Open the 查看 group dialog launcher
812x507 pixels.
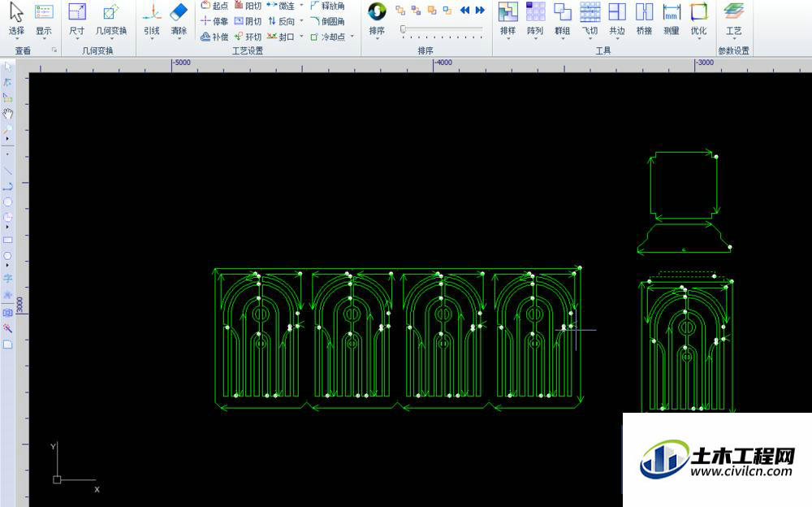[54, 50]
